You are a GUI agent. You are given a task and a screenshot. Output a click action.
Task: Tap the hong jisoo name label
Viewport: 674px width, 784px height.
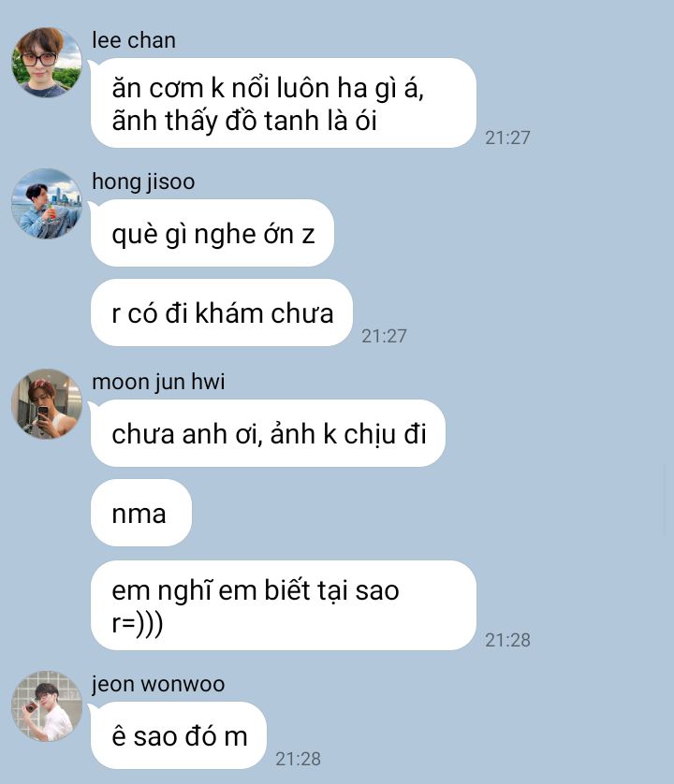click(143, 181)
